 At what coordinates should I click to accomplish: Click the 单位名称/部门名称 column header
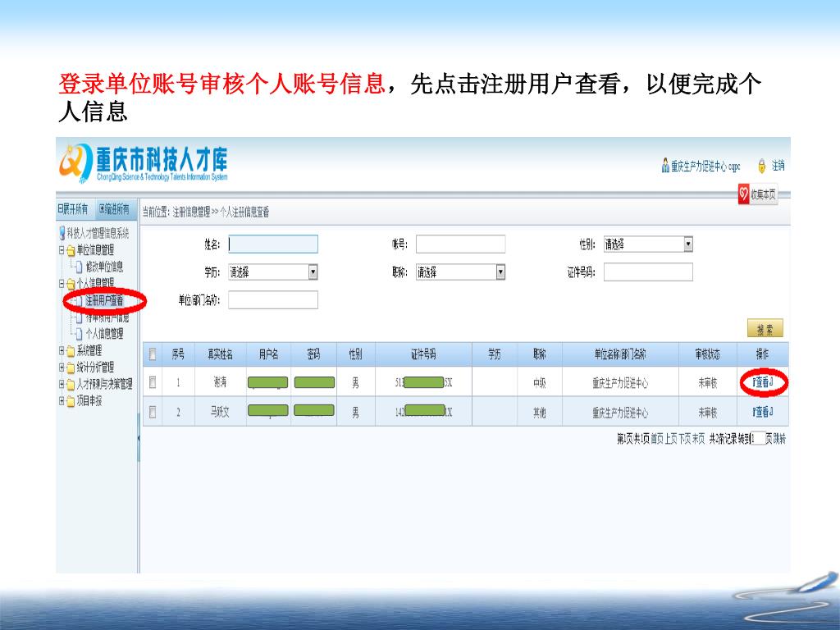coord(620,354)
